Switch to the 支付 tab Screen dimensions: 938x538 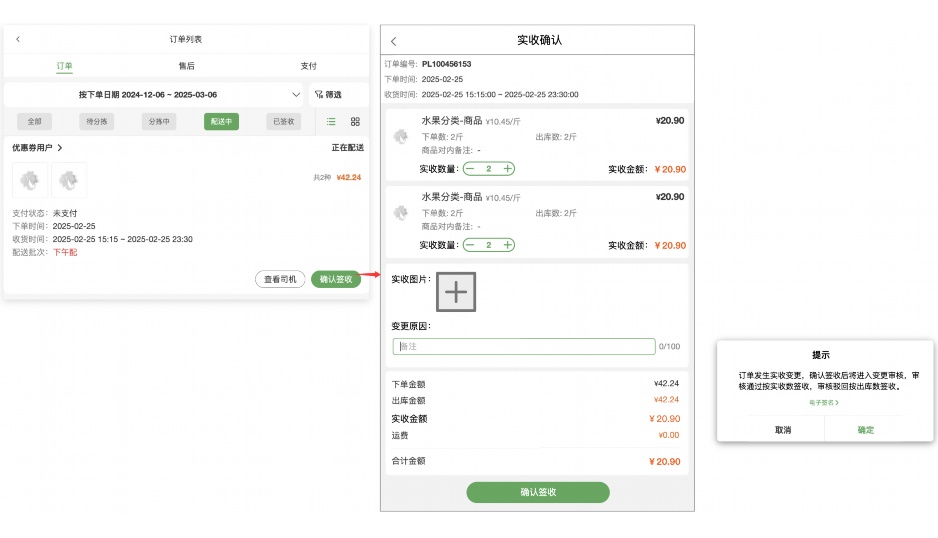309,66
